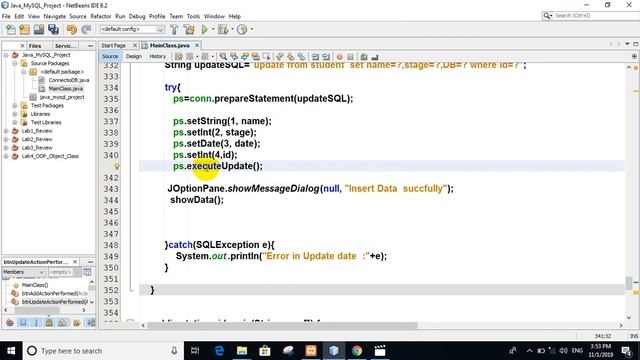Open Chrome from the taskbar

tap(357, 351)
